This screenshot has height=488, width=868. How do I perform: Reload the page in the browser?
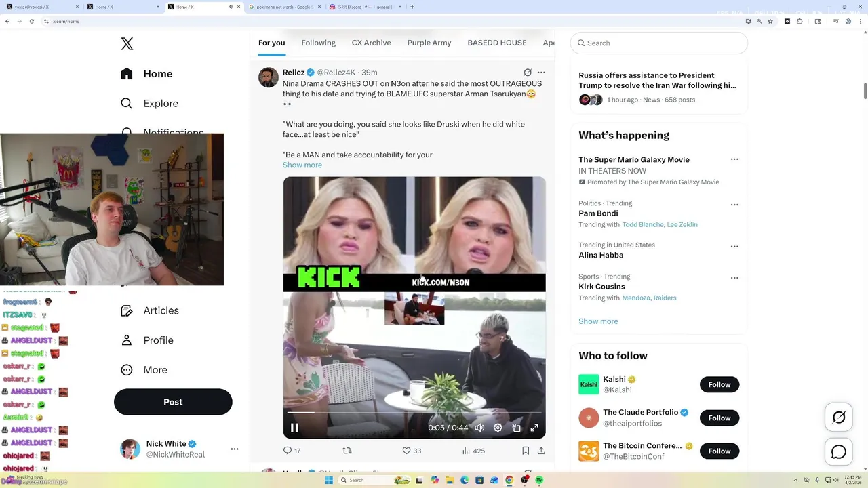click(31, 21)
